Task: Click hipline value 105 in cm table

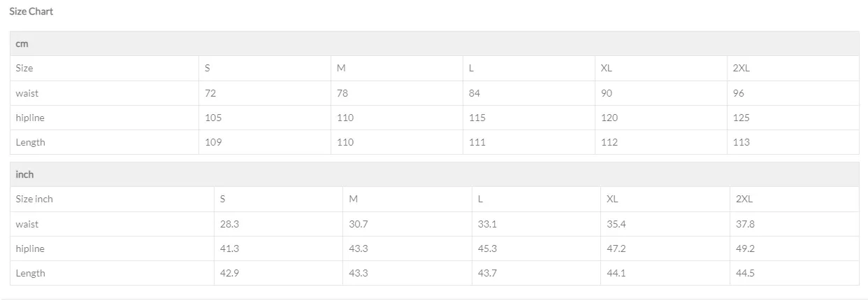Action: [x=213, y=118]
